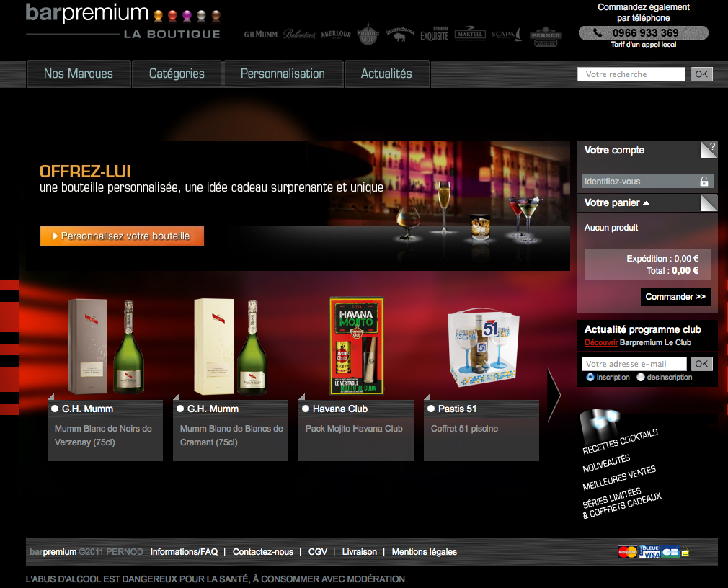This screenshot has height=588, width=728.
Task: Open the G.H. Mumm brand logo
Action: 261,35
